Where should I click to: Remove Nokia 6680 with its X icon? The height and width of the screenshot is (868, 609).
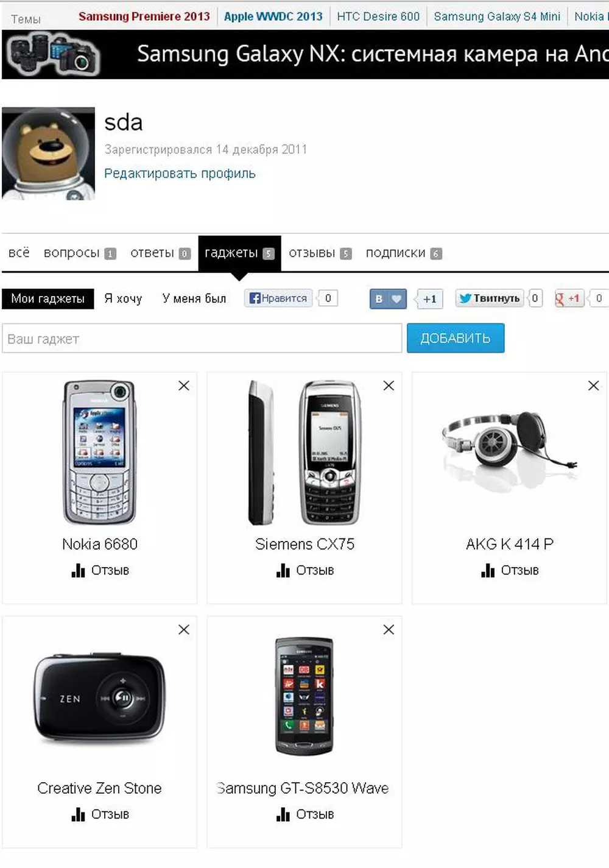pyautogui.click(x=184, y=386)
